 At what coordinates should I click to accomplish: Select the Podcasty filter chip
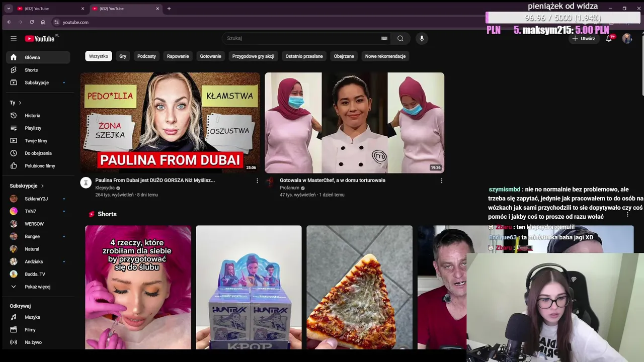click(147, 56)
